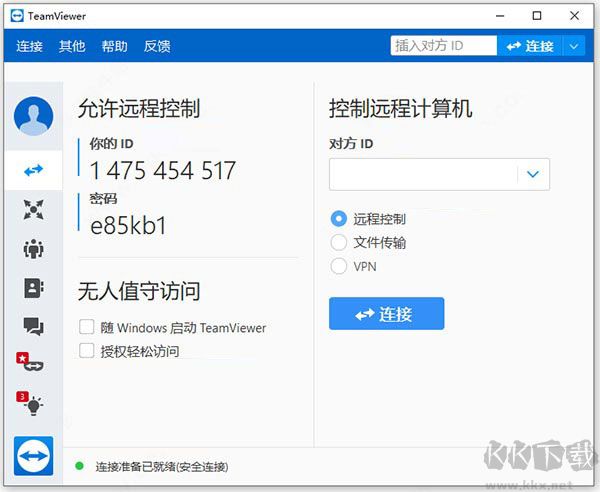Open the Computers & Contacts sidebar icon

(x=34, y=288)
